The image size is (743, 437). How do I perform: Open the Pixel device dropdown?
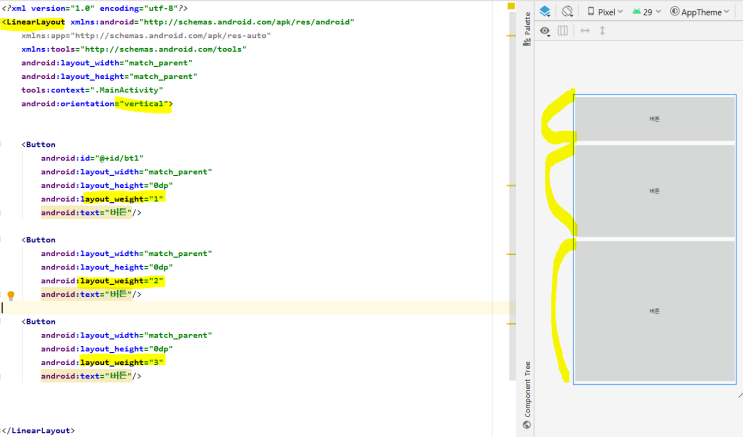coord(605,12)
